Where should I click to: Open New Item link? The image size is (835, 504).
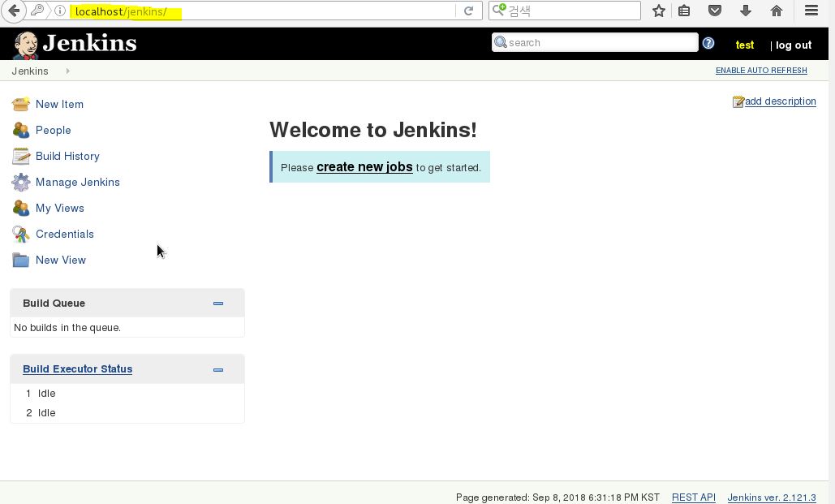[60, 104]
